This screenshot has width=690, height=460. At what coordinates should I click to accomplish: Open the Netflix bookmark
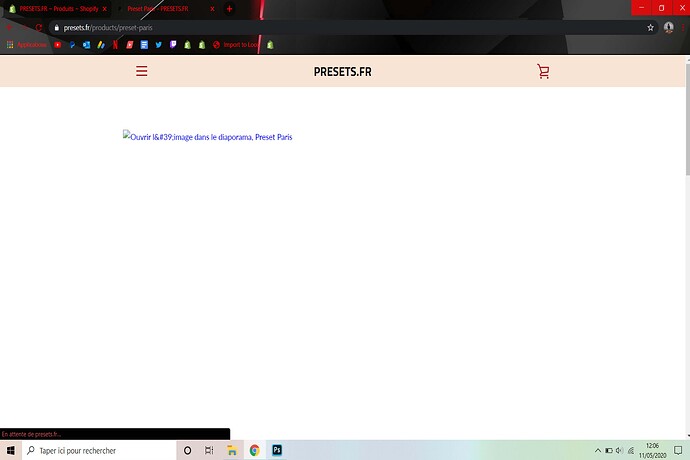click(115, 44)
